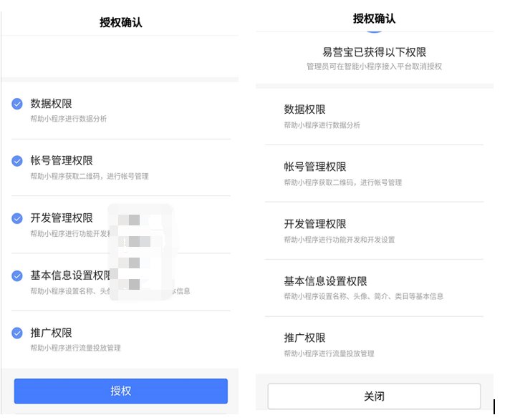Click the 易营宝已获得以下权限 heading

(x=375, y=52)
